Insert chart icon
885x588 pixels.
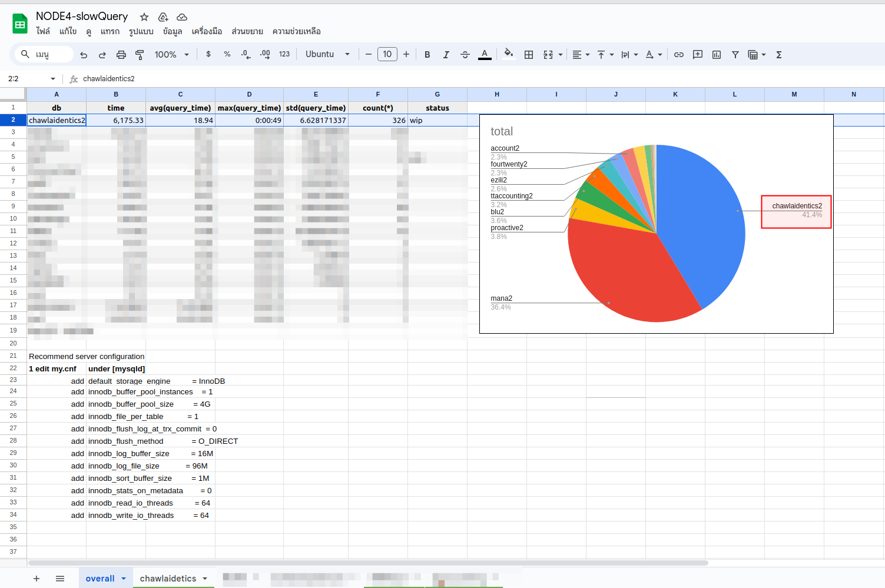coord(717,55)
